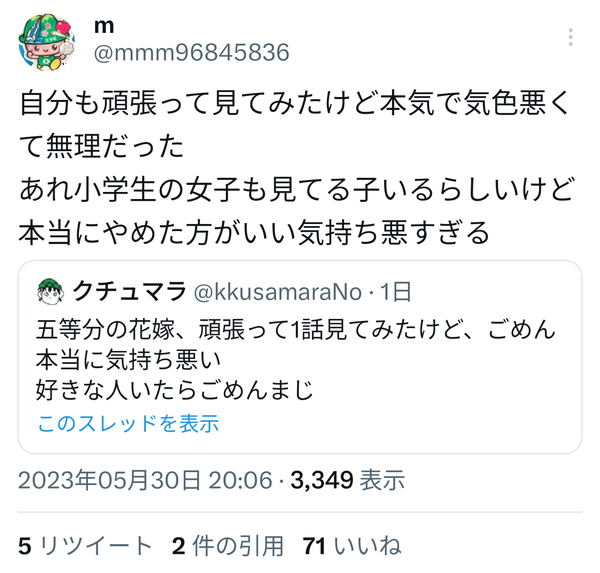
Task: Open display name 'm' profile
Action: click(104, 26)
